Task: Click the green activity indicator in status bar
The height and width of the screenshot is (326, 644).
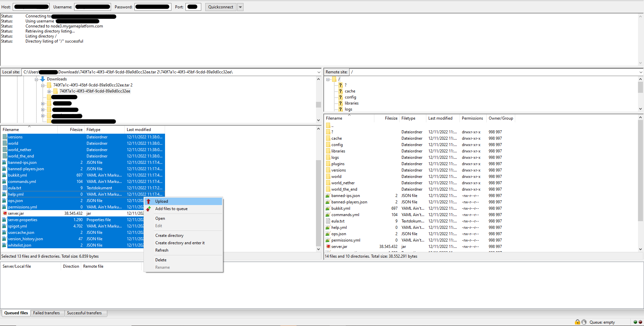Action: tap(635, 322)
